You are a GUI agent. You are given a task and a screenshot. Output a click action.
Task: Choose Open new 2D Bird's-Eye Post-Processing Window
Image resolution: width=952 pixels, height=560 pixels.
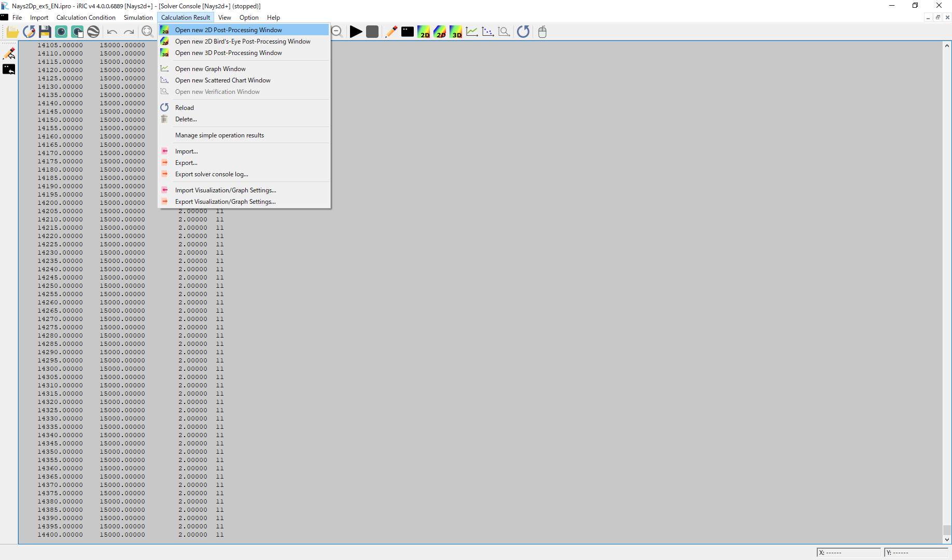coord(244,41)
